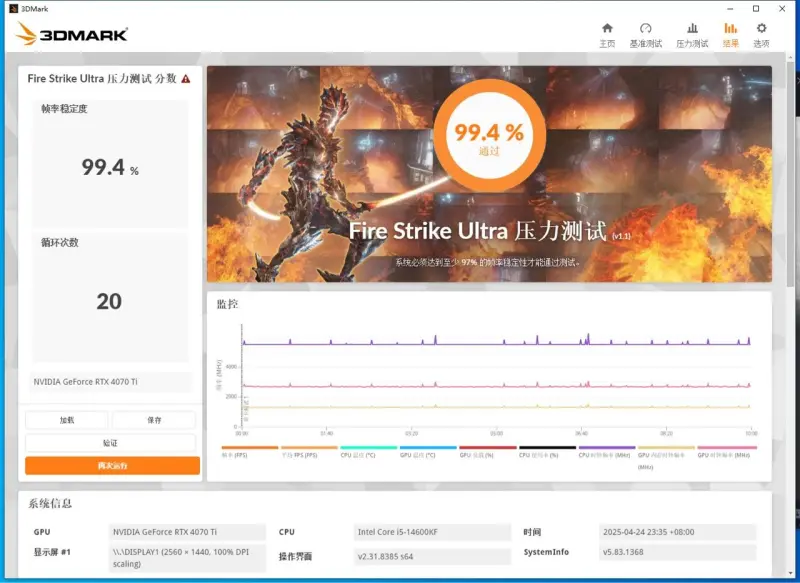
Task: Click the 验证 validate button
Action: click(110, 443)
